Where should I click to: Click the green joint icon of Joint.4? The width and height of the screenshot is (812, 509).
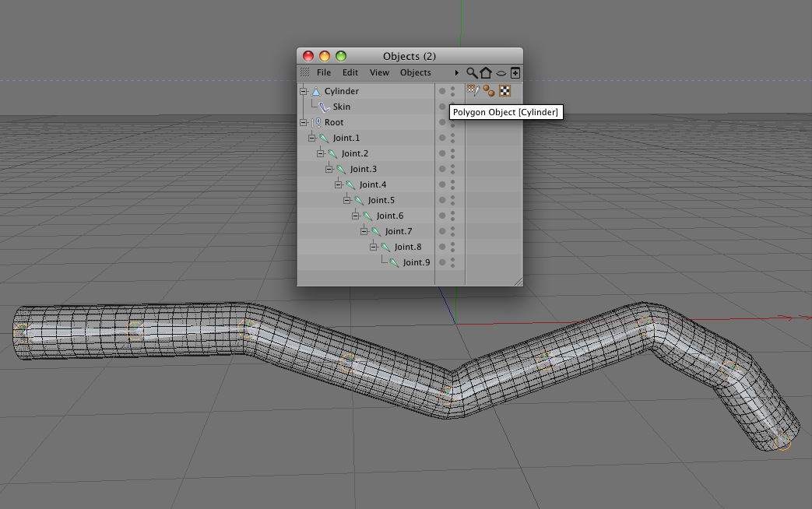tap(350, 184)
